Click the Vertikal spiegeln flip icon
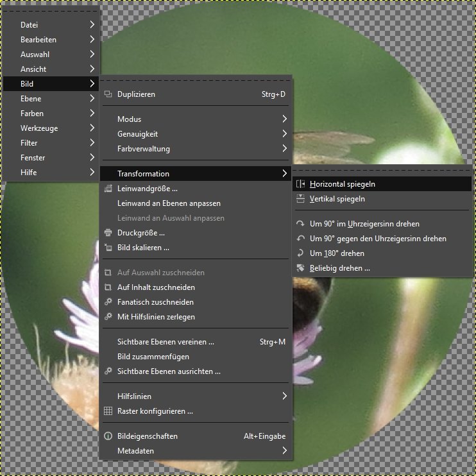 pyautogui.click(x=300, y=199)
